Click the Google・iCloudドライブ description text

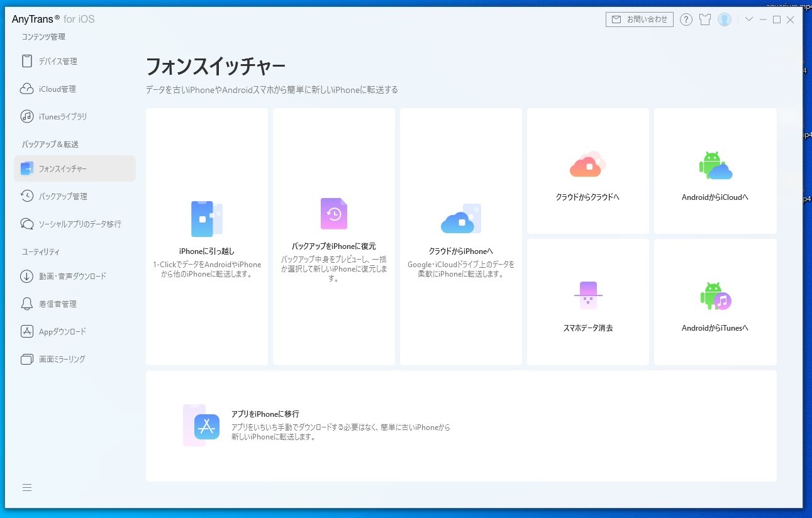point(461,269)
